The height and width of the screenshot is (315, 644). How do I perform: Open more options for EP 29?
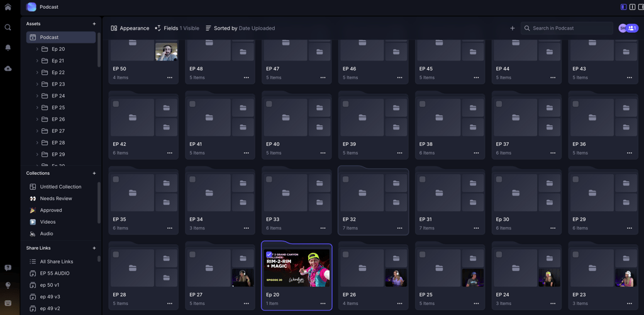coord(630,228)
